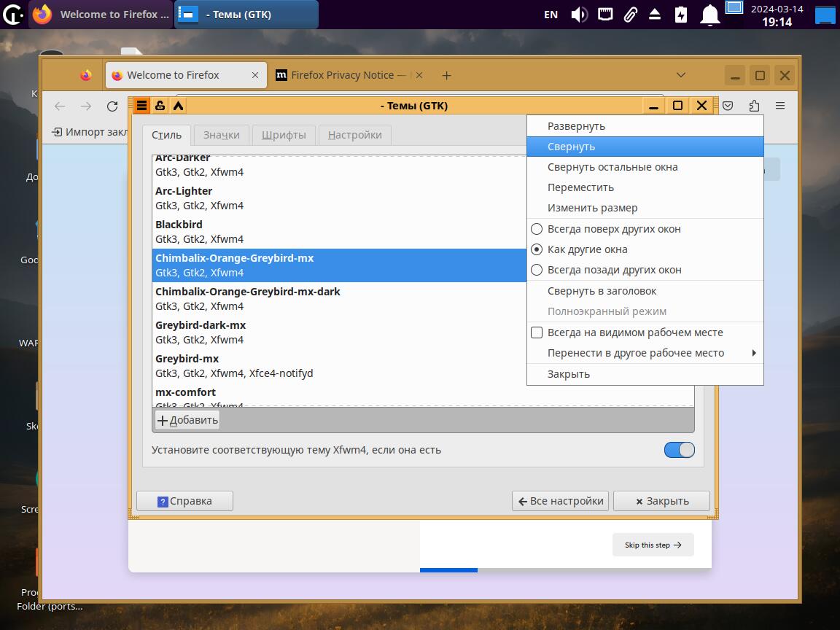The width and height of the screenshot is (840, 630).
Task: Open Firefox hamburger application menu
Action: point(779,106)
